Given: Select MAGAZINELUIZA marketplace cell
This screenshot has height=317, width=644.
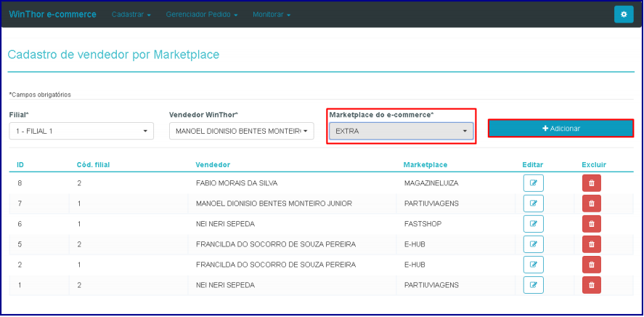Looking at the screenshot, I should point(431,183).
